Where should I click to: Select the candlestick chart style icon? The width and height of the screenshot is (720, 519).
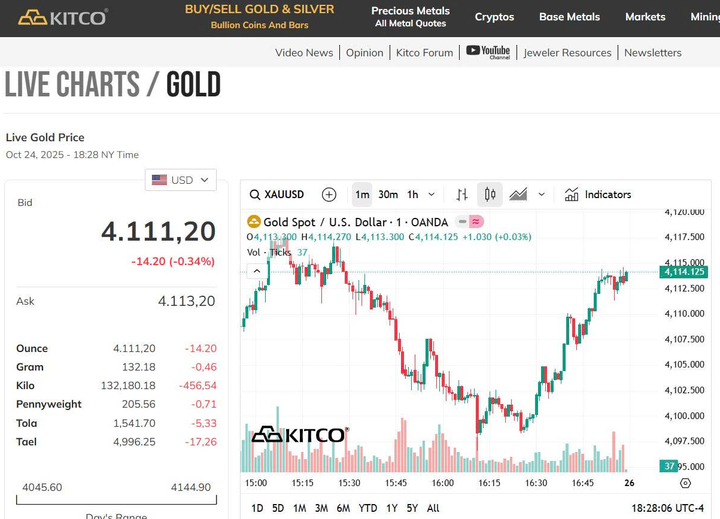click(489, 195)
